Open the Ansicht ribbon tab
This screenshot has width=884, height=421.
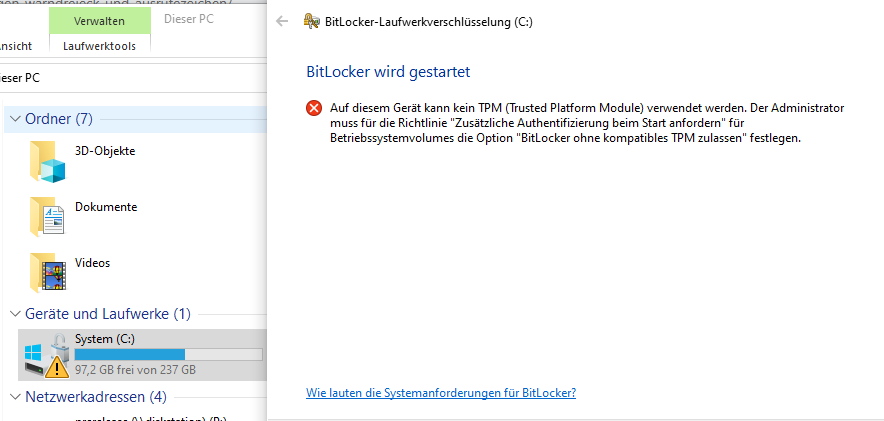(x=16, y=46)
